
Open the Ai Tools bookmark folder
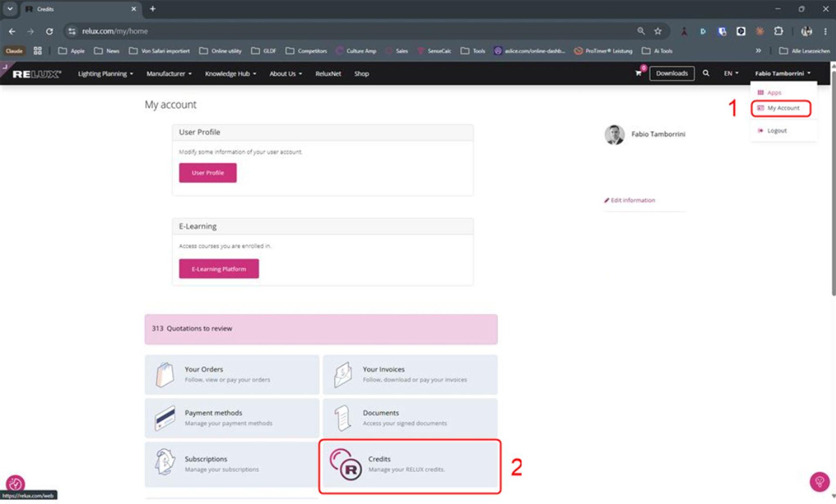point(657,51)
